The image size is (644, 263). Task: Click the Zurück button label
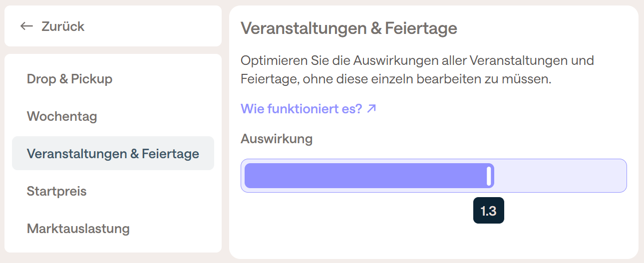63,26
